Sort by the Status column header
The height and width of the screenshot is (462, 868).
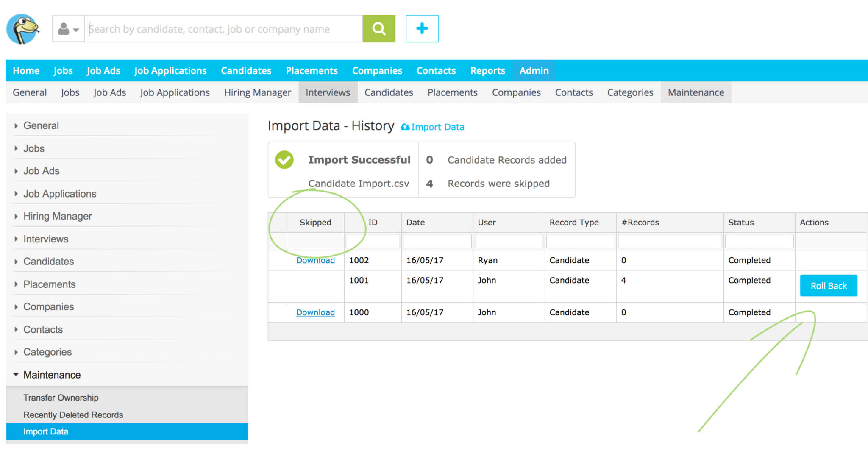click(x=741, y=223)
